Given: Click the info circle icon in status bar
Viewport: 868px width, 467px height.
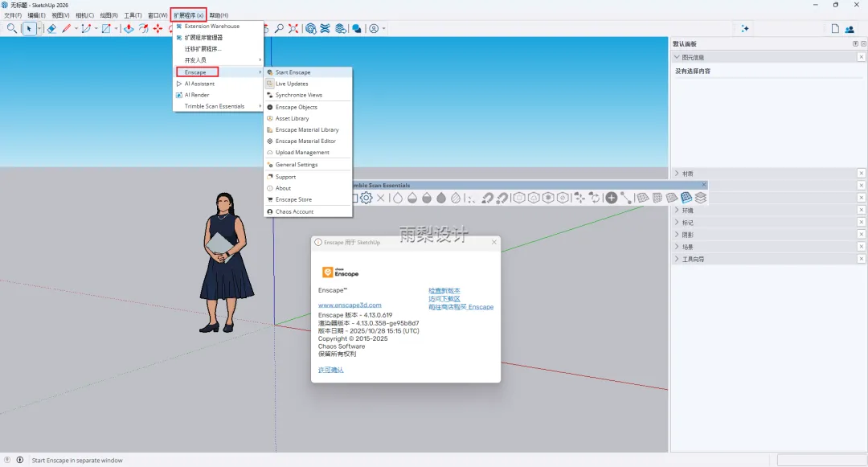Looking at the screenshot, I should [x=20, y=460].
